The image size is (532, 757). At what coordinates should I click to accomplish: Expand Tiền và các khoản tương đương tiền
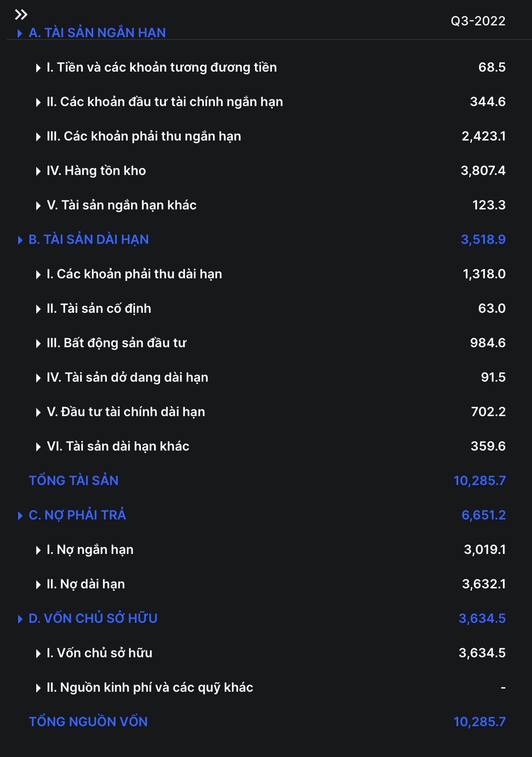38,68
